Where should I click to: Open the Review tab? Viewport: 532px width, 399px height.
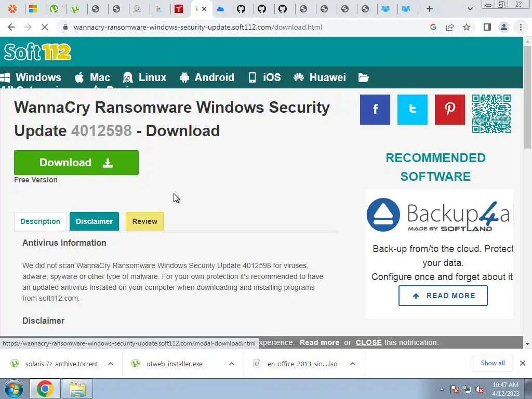(144, 221)
